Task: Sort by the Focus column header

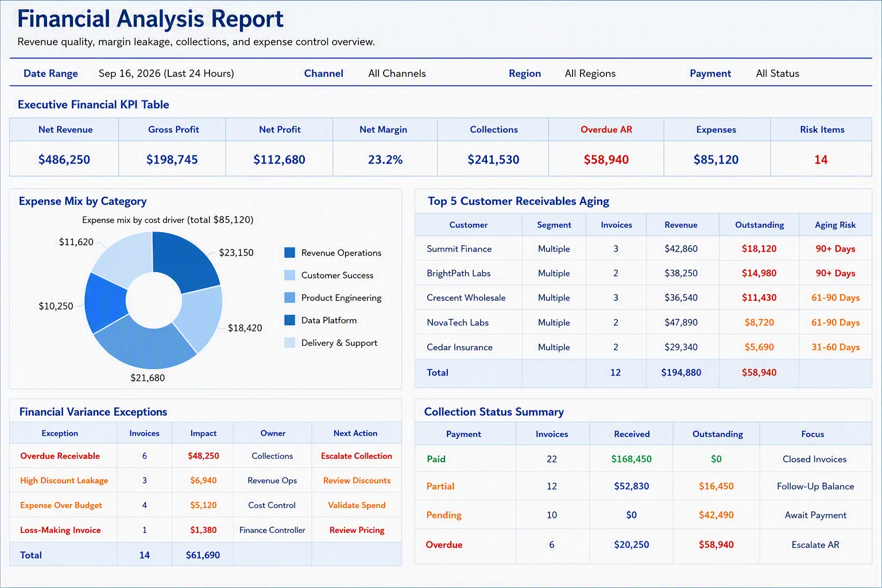Action: (x=813, y=434)
